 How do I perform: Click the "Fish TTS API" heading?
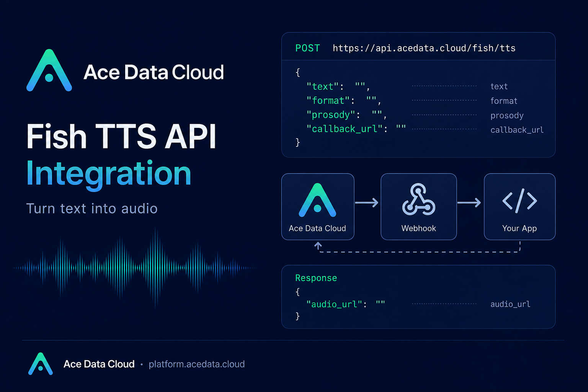[x=121, y=136]
